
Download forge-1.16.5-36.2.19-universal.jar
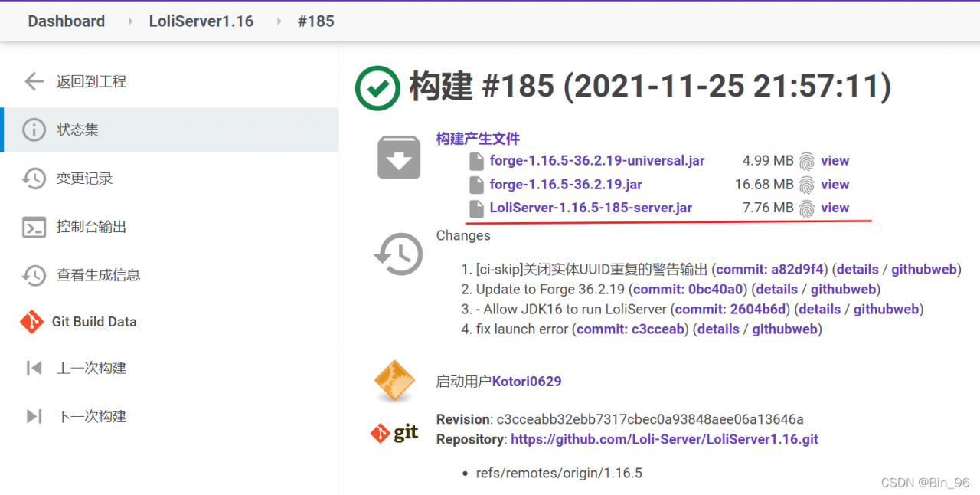pos(597,161)
